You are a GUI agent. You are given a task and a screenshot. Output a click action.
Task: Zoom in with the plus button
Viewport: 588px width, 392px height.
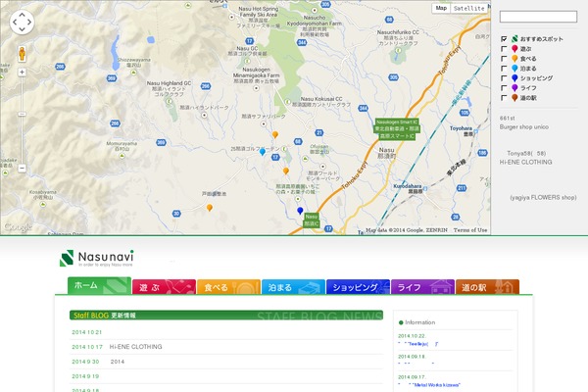tap(22, 72)
